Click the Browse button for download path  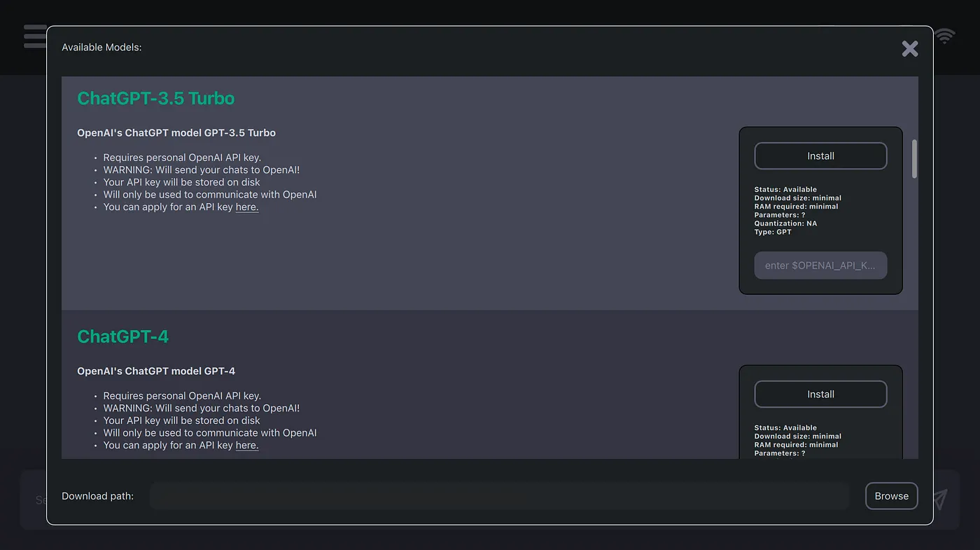click(x=891, y=496)
